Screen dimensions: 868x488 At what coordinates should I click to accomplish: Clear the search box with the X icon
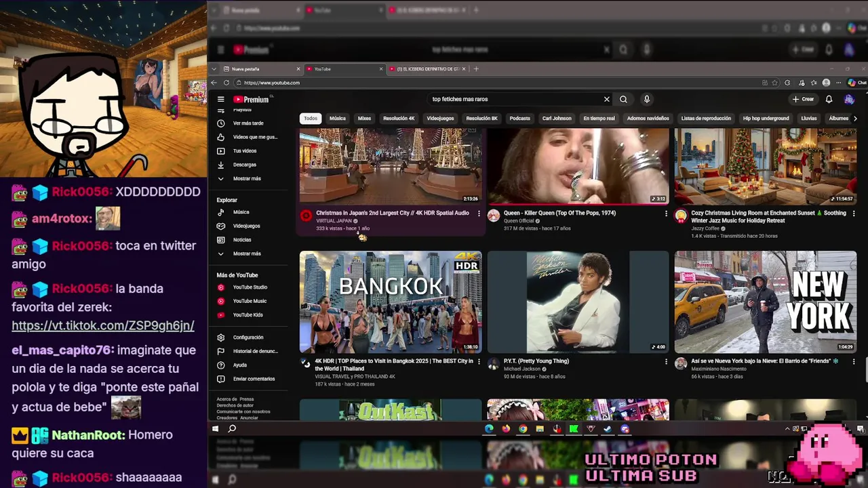(607, 99)
